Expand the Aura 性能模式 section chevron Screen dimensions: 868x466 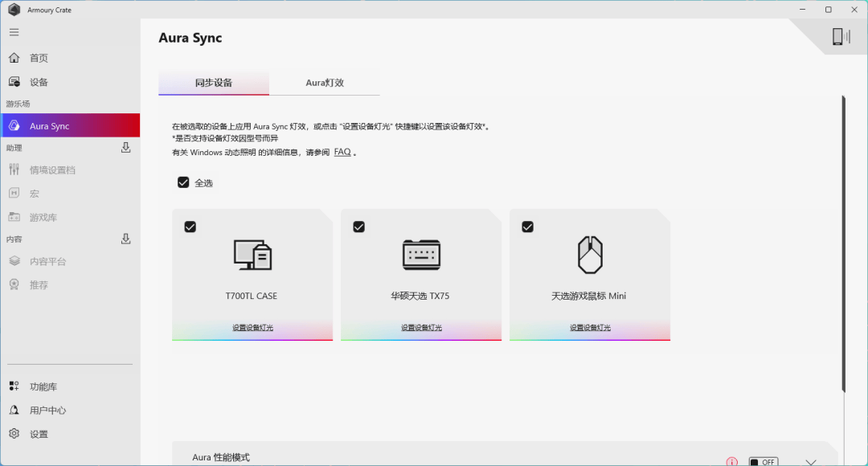811,462
